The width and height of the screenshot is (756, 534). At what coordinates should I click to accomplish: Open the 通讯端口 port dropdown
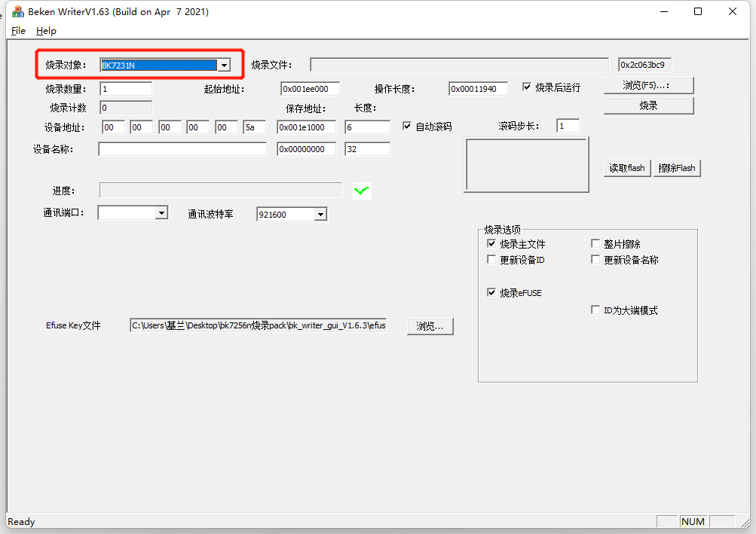point(161,212)
